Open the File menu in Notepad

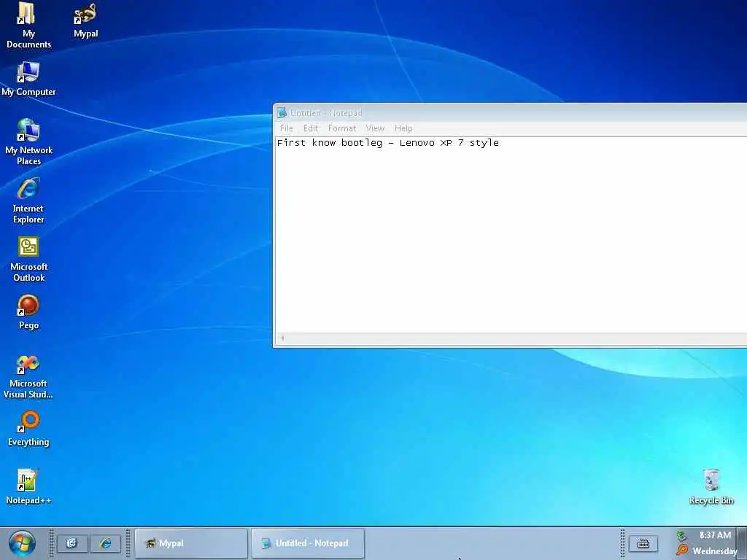tap(286, 128)
